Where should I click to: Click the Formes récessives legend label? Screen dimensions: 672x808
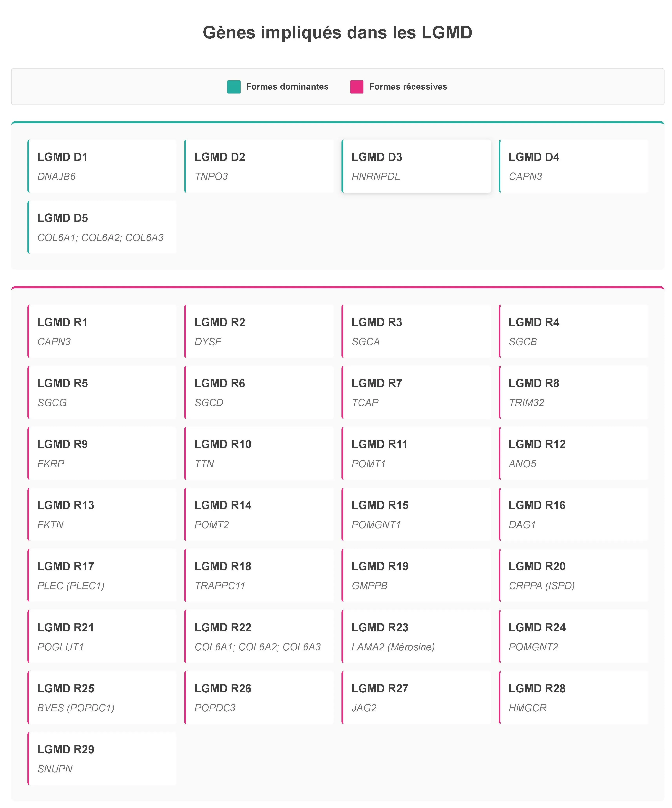[x=408, y=87]
